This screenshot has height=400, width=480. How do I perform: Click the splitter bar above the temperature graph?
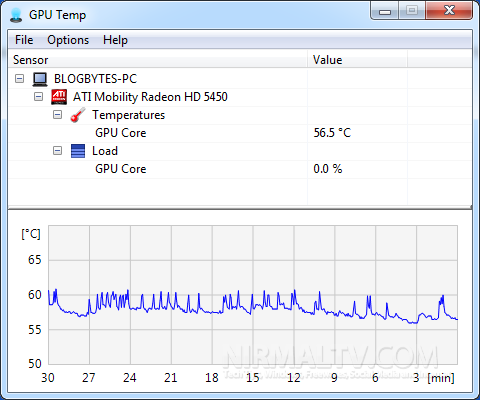coord(240,208)
